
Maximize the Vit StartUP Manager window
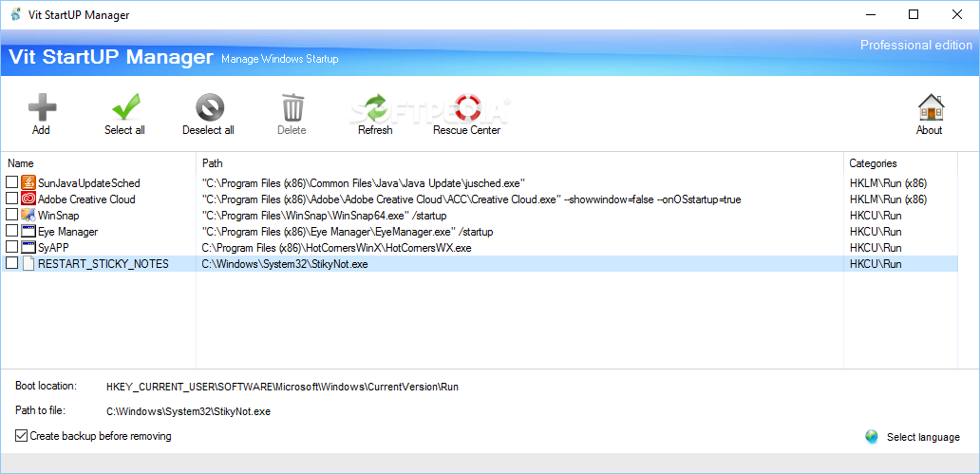[x=914, y=14]
